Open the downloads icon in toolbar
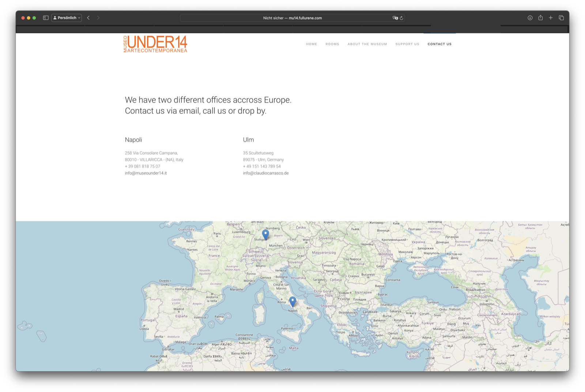Screen dimensions: 585x392 [x=530, y=18]
